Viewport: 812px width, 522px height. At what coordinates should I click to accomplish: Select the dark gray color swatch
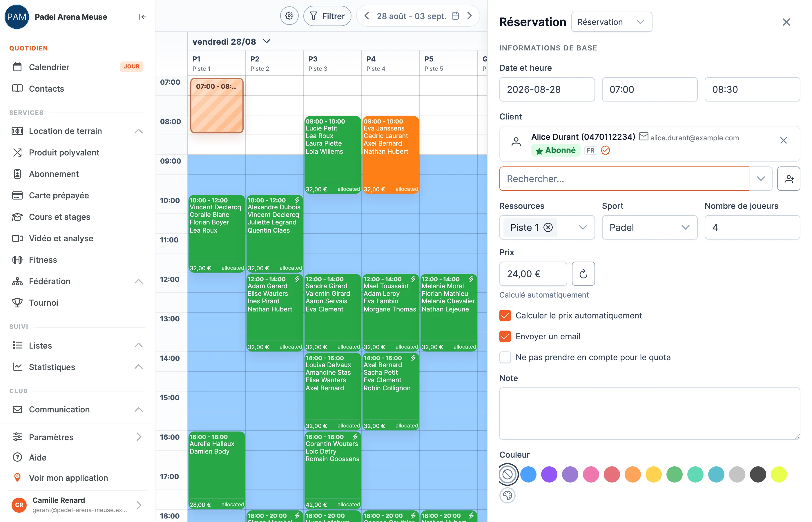coord(757,474)
